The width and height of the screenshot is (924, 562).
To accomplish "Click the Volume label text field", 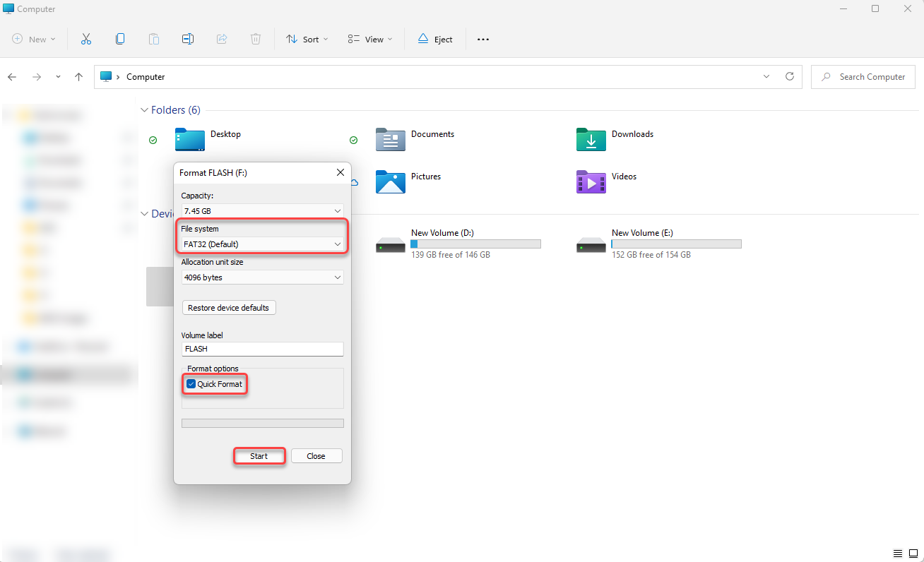I will pos(262,349).
